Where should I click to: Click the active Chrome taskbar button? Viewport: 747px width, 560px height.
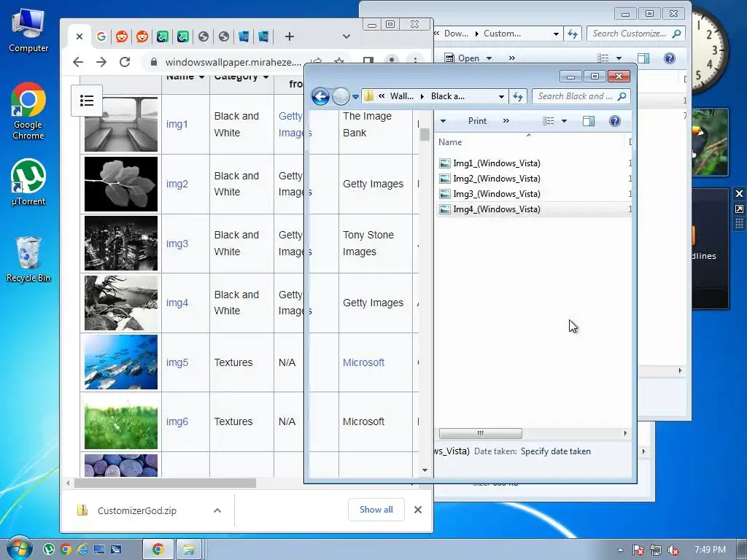pyautogui.click(x=158, y=550)
